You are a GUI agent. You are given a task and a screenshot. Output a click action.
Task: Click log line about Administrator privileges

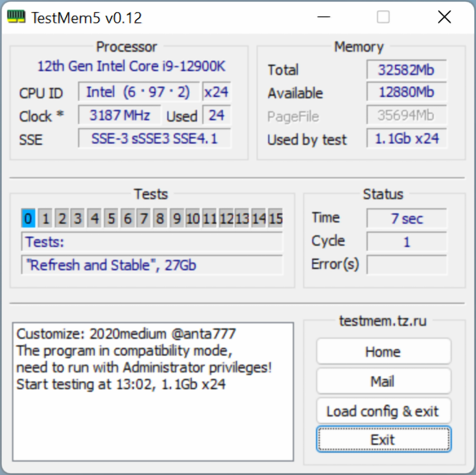pos(144,368)
